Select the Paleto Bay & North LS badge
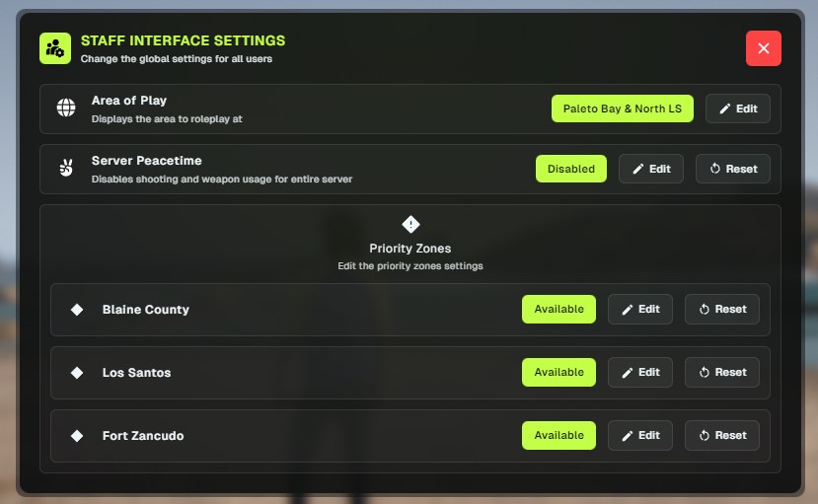818x504 pixels. (x=623, y=108)
